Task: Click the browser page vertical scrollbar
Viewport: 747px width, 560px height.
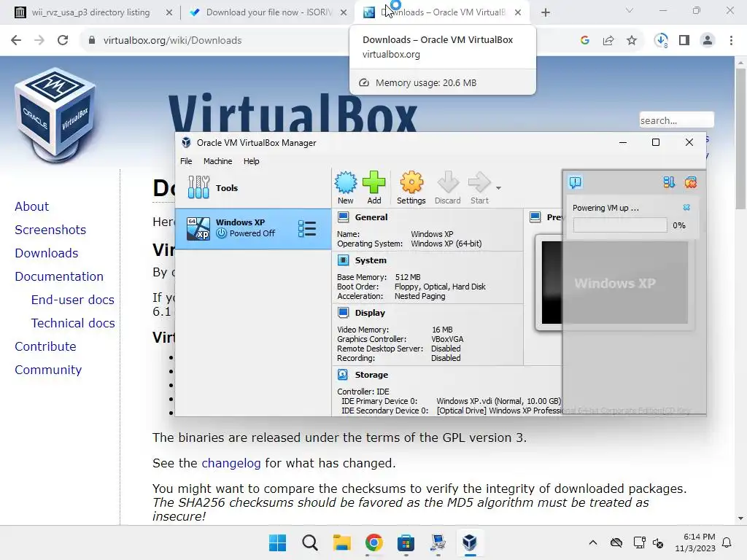Action: tap(741, 138)
